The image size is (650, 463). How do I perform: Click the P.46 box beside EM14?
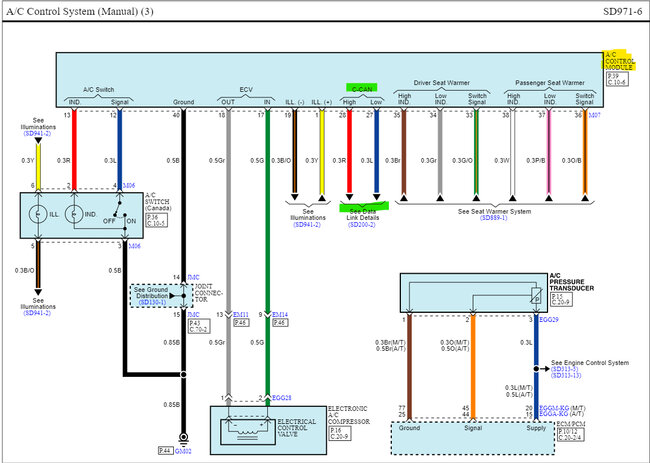[280, 322]
